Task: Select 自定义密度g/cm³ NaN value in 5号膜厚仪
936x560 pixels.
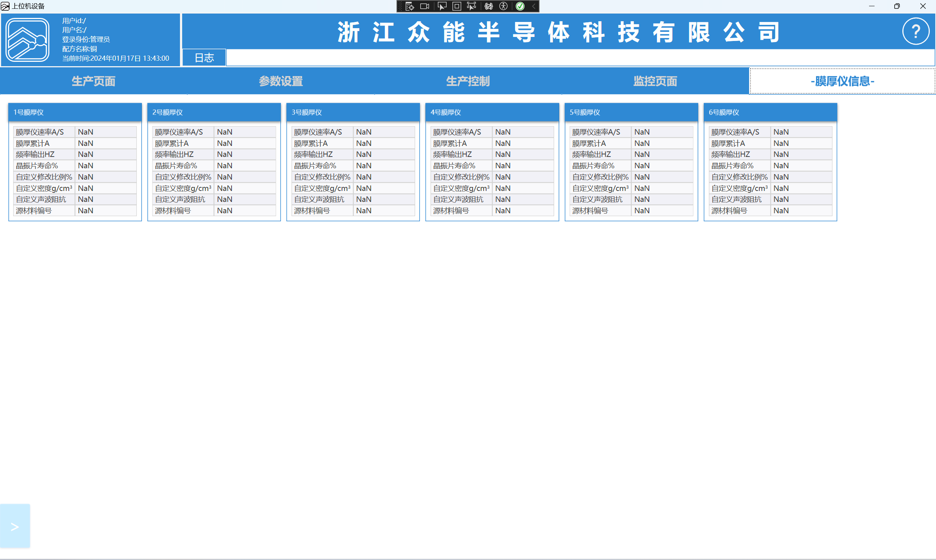Action: [x=662, y=188]
